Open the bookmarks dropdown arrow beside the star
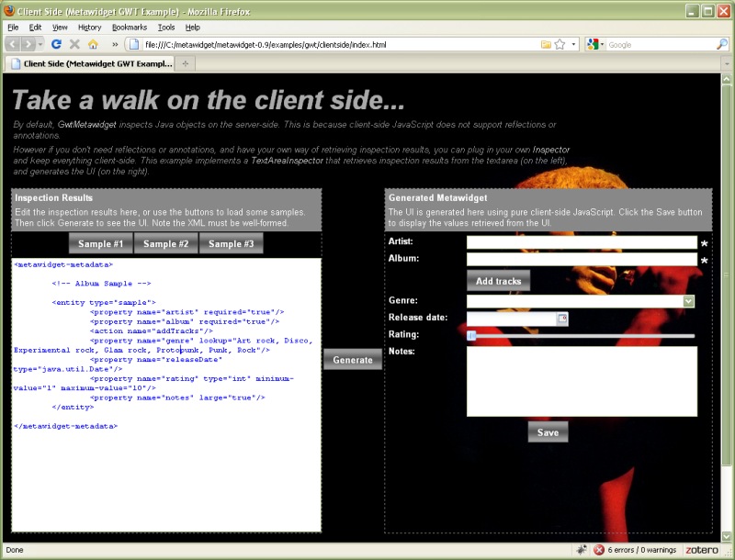This screenshot has width=735, height=560. pyautogui.click(x=572, y=43)
